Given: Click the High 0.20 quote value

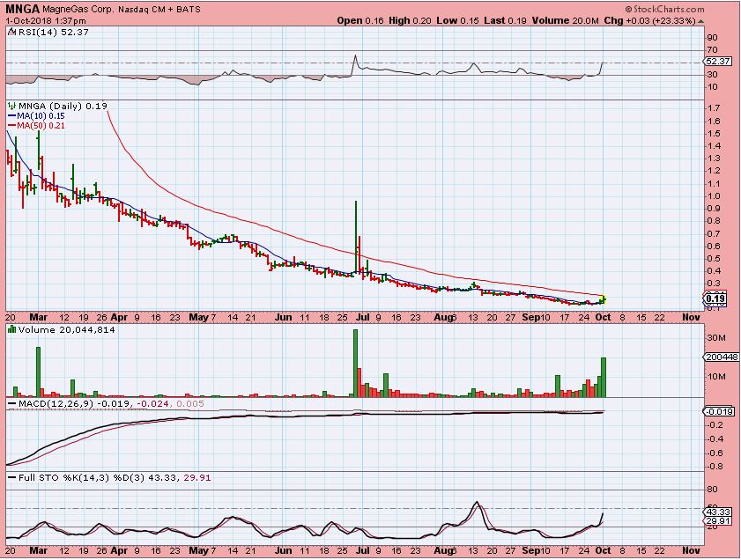Looking at the screenshot, I should (x=410, y=21).
